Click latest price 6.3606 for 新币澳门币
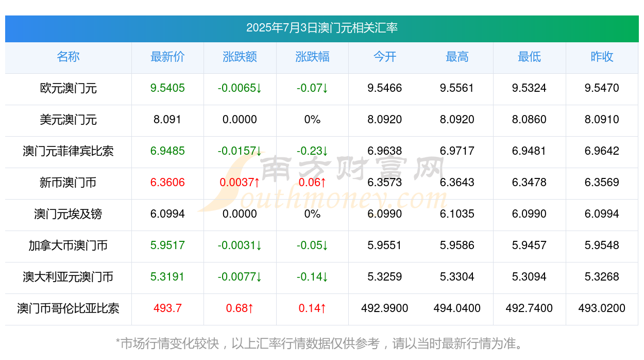Image resolution: width=644 pixels, height=360 pixels. coord(167,183)
